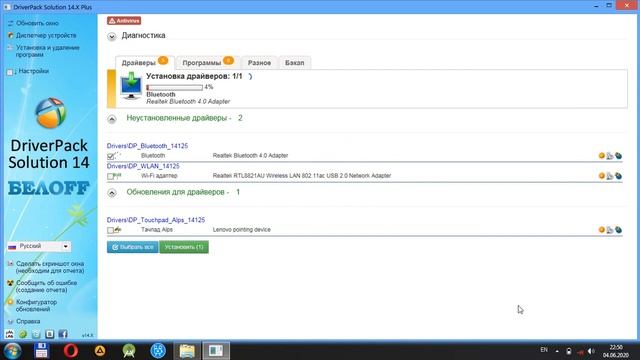This screenshot has width=640, height=360.
Task: Open the floppy disk app in taskbar
Action: click(x=41, y=351)
